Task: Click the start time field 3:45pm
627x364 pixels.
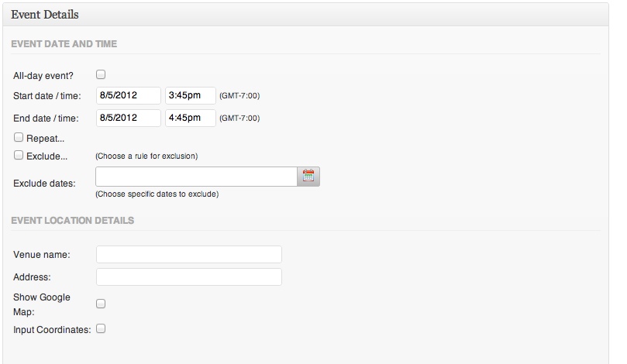Action: [191, 95]
